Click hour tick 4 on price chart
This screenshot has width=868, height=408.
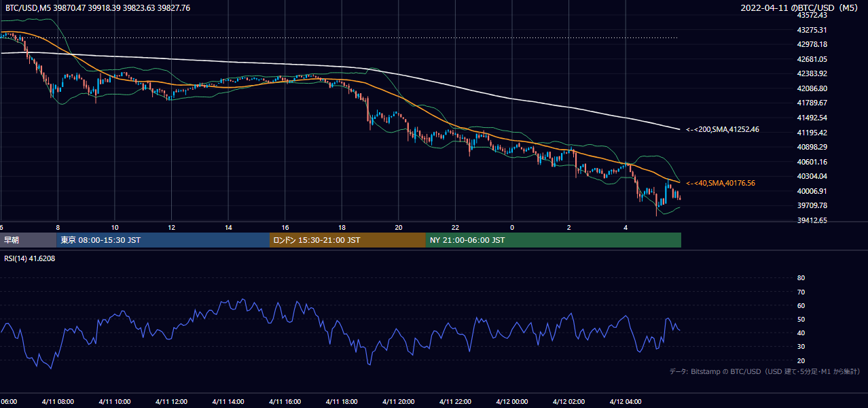[x=626, y=227]
